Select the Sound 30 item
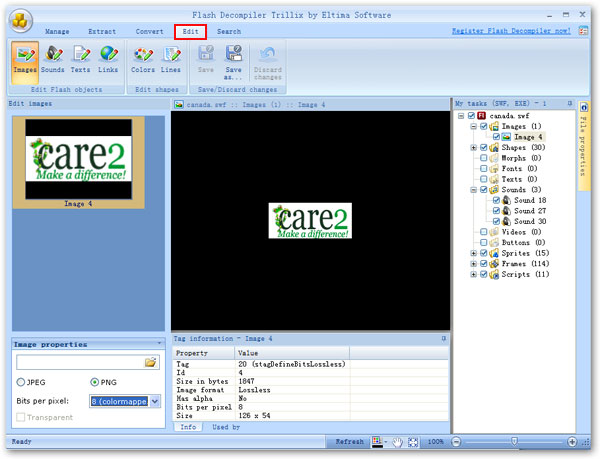Image resolution: width=600 pixels, height=459 pixels. (x=530, y=221)
